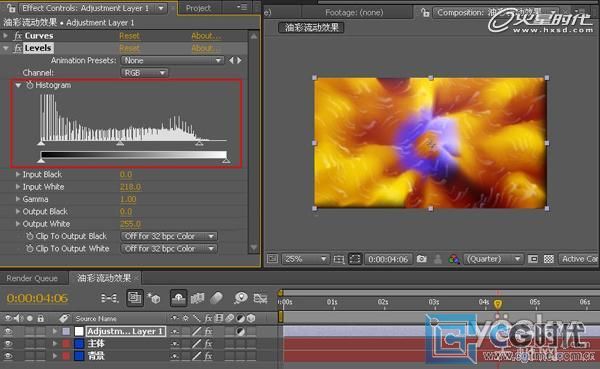Toggle the Curves fx effect switch
Viewport: 600px width, 369px height.
pos(18,36)
